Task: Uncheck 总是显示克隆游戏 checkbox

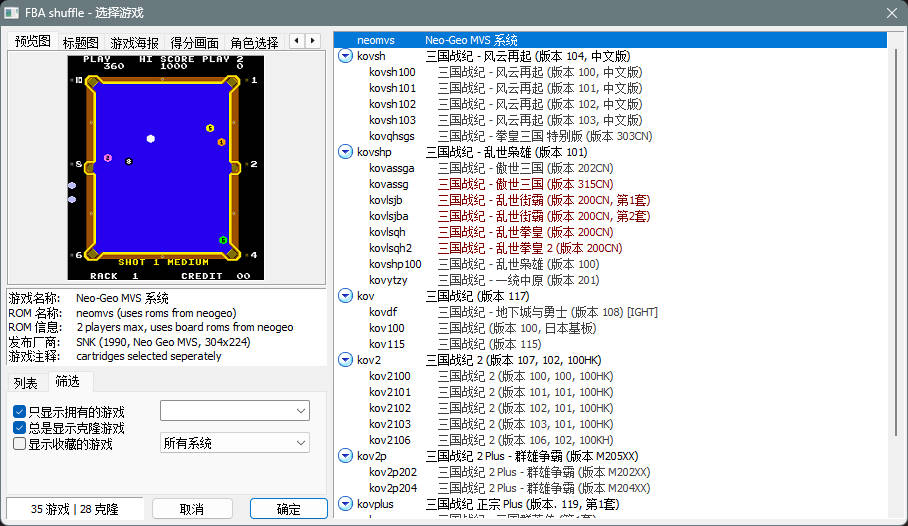Action: coord(19,428)
